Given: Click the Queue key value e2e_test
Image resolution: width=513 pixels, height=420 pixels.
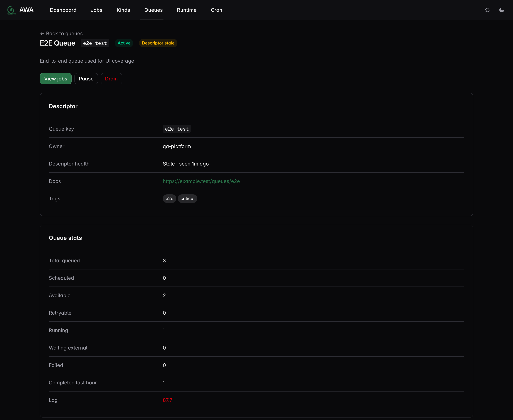Looking at the screenshot, I should pos(177,129).
